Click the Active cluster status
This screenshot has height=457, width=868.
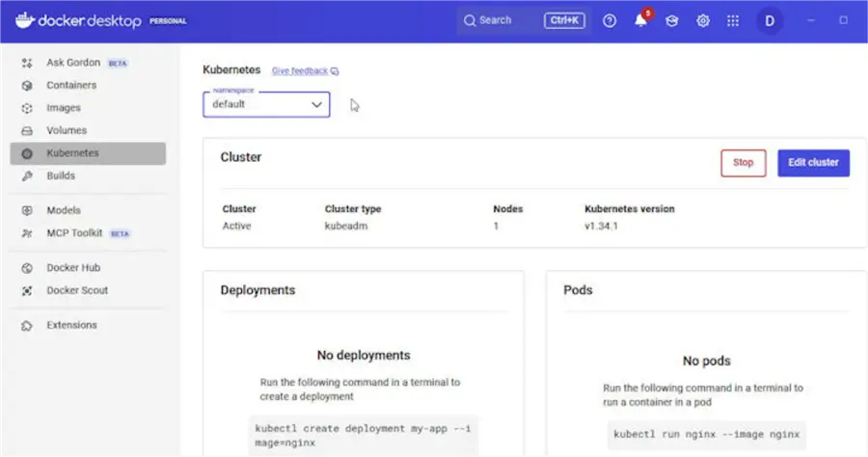coord(236,226)
